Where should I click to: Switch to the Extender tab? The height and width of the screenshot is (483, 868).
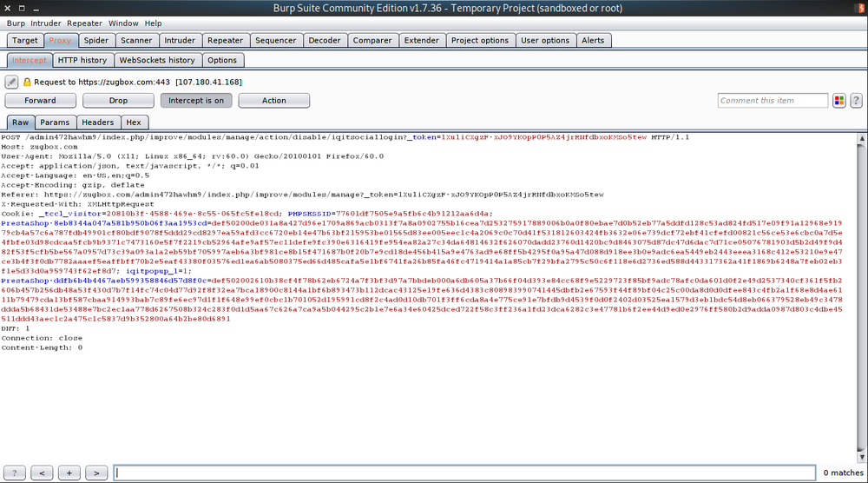(421, 41)
